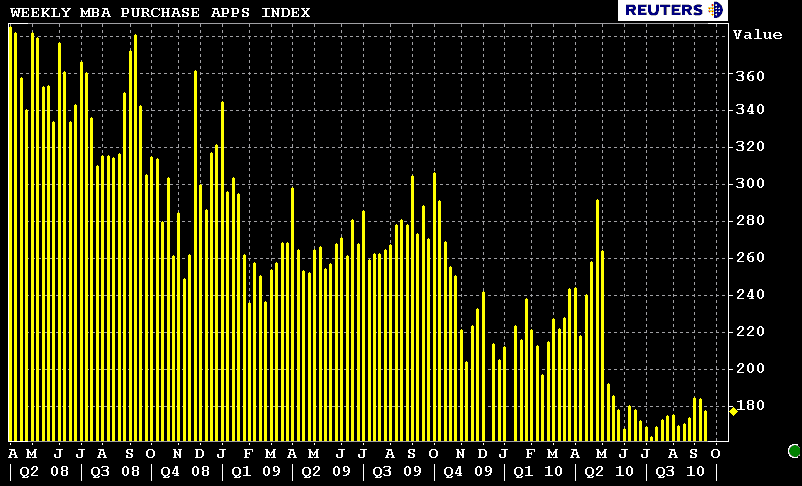The image size is (802, 486).
Task: Click the 320 y-axis tick label
Action: [x=750, y=147]
